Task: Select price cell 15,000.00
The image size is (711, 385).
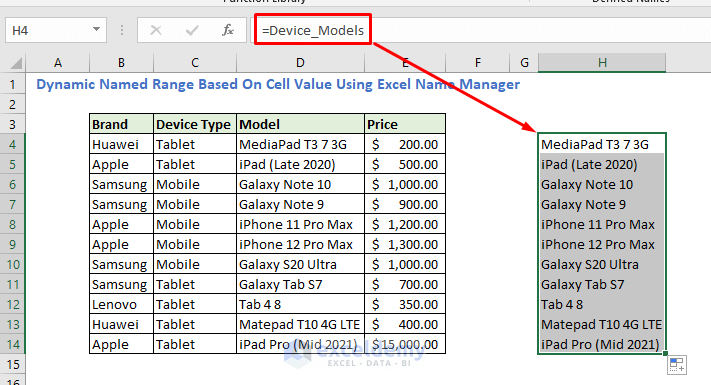Action: click(x=405, y=344)
